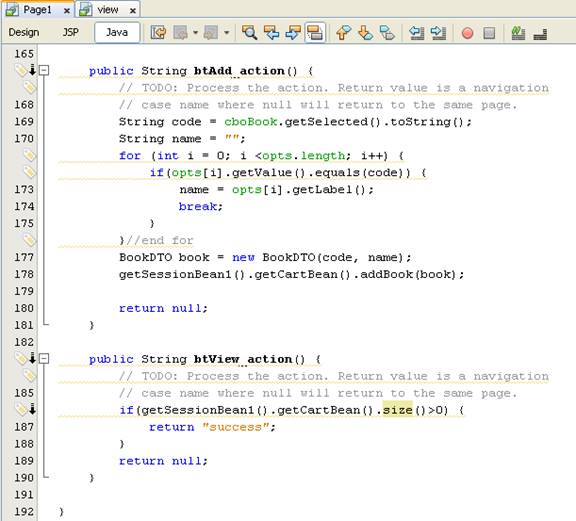Switch to the view tab
Viewport: 576px width, 521px height.
click(x=108, y=10)
